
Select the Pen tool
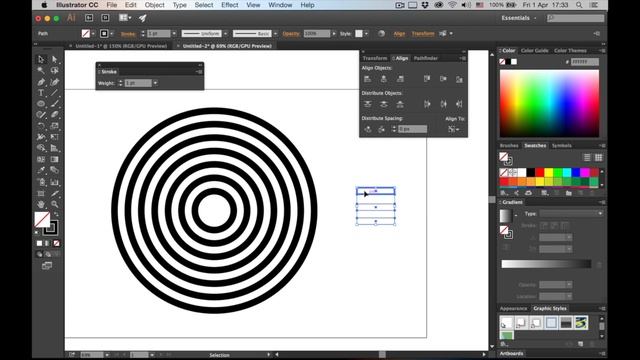(x=41, y=82)
